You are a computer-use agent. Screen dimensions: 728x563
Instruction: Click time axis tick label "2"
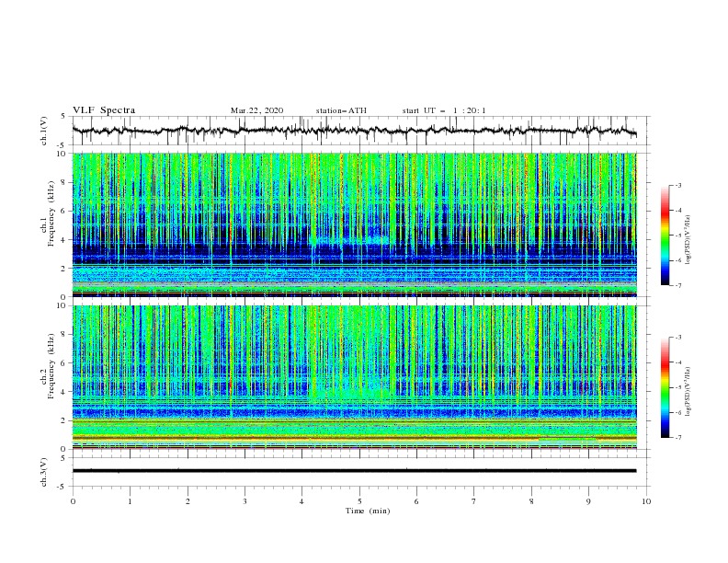click(188, 501)
